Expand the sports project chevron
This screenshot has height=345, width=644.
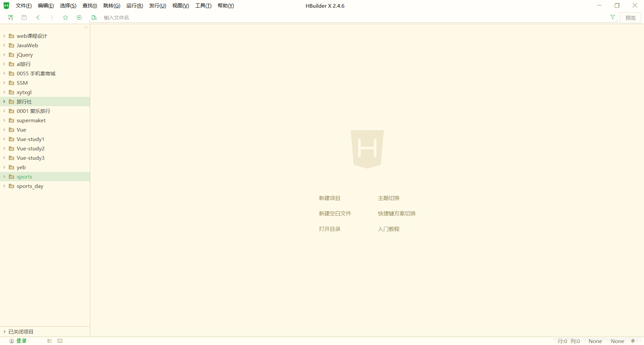4,177
